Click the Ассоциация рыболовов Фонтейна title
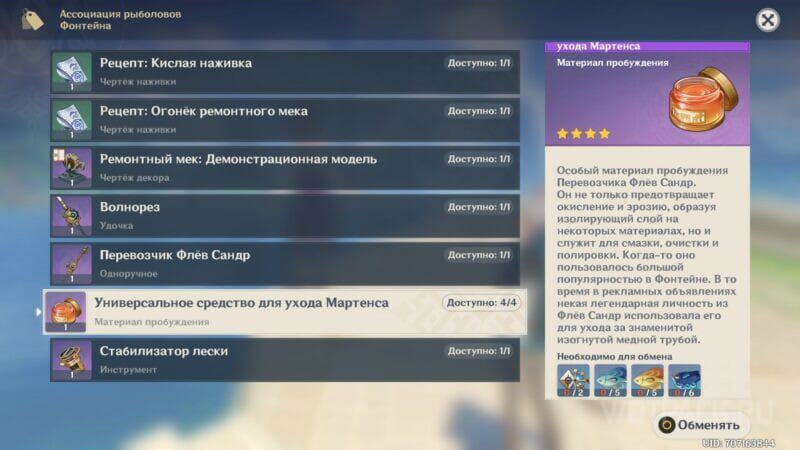This screenshot has height=450, width=800. click(120, 20)
